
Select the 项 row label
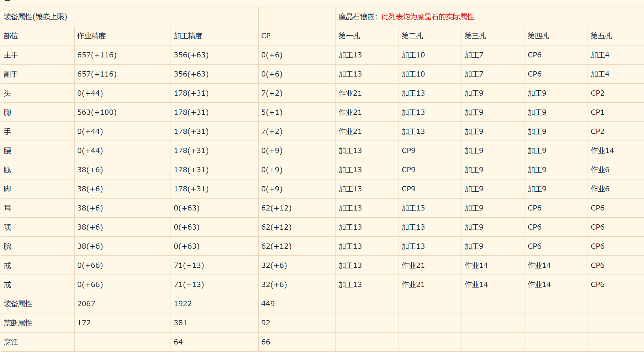pyautogui.click(x=8, y=227)
